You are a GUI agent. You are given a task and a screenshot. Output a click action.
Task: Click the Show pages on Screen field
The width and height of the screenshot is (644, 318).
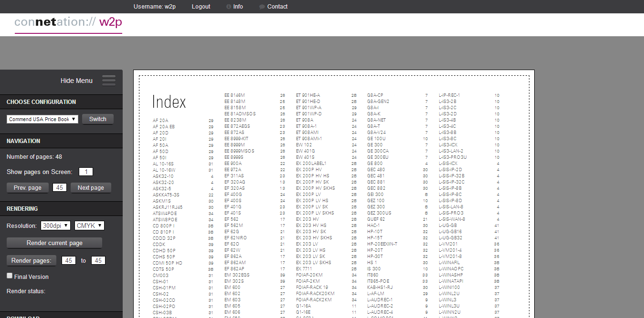pyautogui.click(x=86, y=172)
